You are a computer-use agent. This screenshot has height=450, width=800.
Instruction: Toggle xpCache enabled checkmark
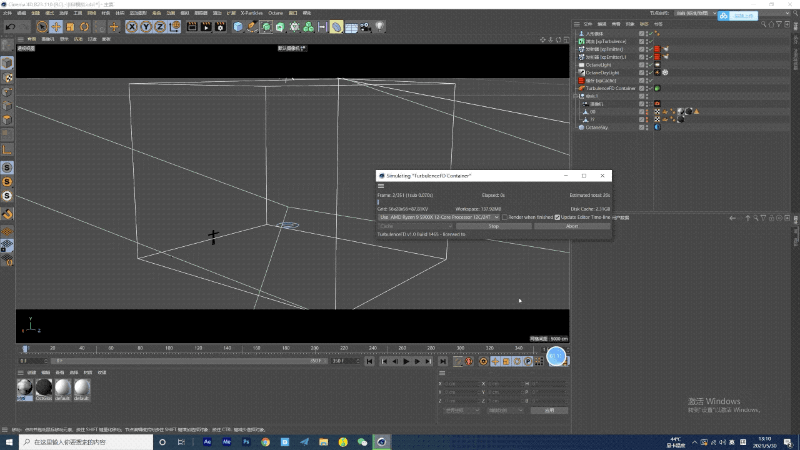pyautogui.click(x=651, y=81)
